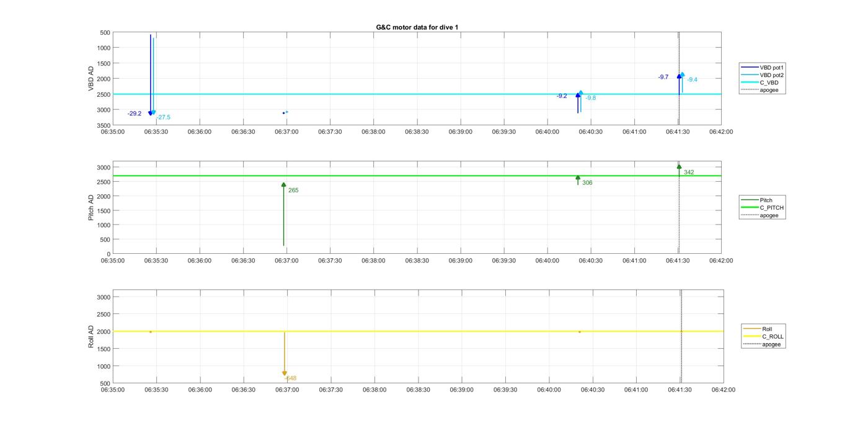Select small VBD marker near 06:37:00
The image size is (868, 430).
(x=285, y=112)
